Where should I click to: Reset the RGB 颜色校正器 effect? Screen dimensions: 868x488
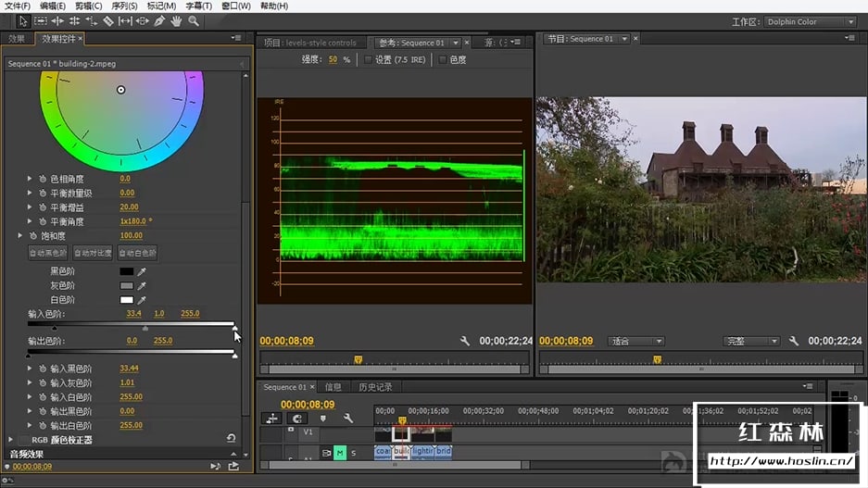pos(231,438)
